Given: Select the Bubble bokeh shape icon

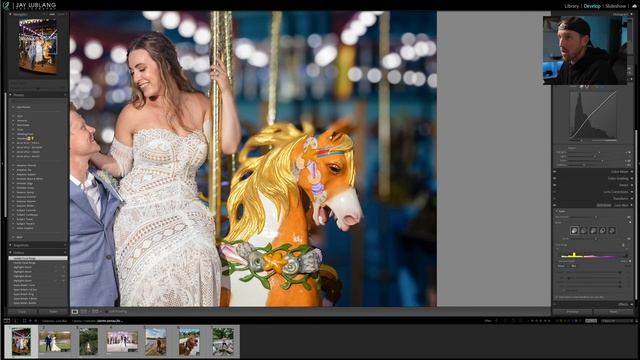Looking at the screenshot, I should click(584, 231).
